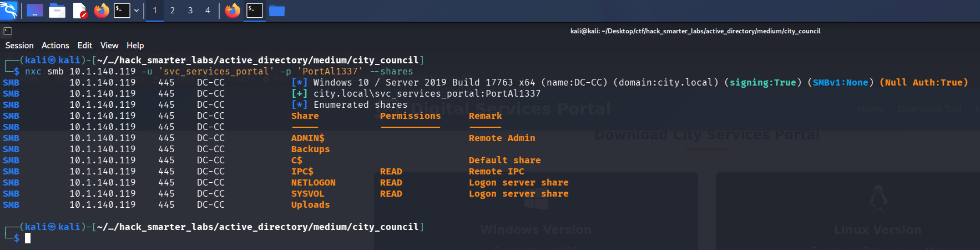Screen dimensions: 980x250
Task: Click the terminal cursor at the empty prompt
Action: (x=28, y=238)
